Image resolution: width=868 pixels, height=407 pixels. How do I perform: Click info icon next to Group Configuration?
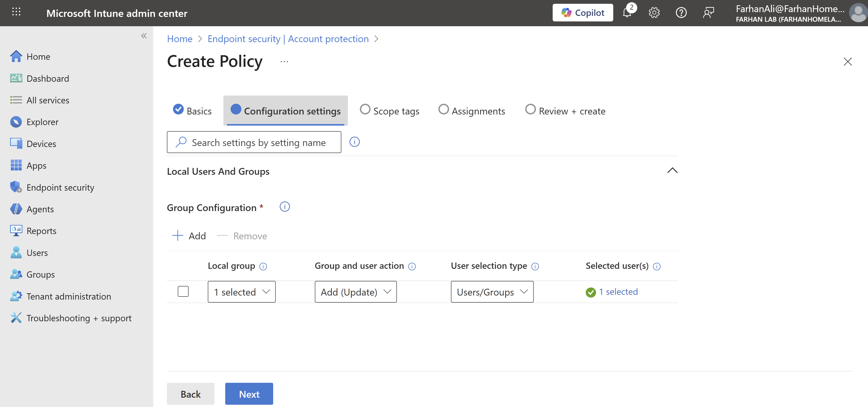click(x=284, y=207)
